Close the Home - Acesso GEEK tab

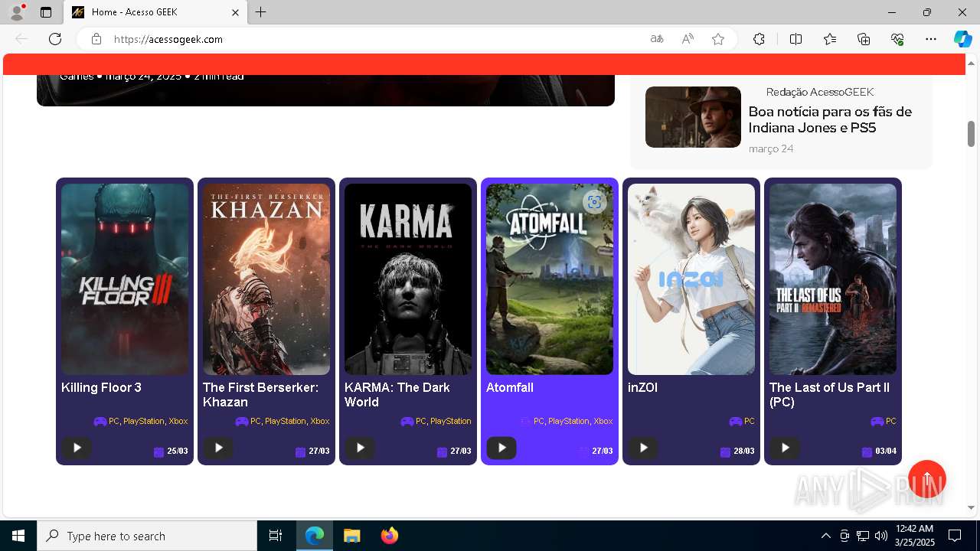pyautogui.click(x=236, y=12)
